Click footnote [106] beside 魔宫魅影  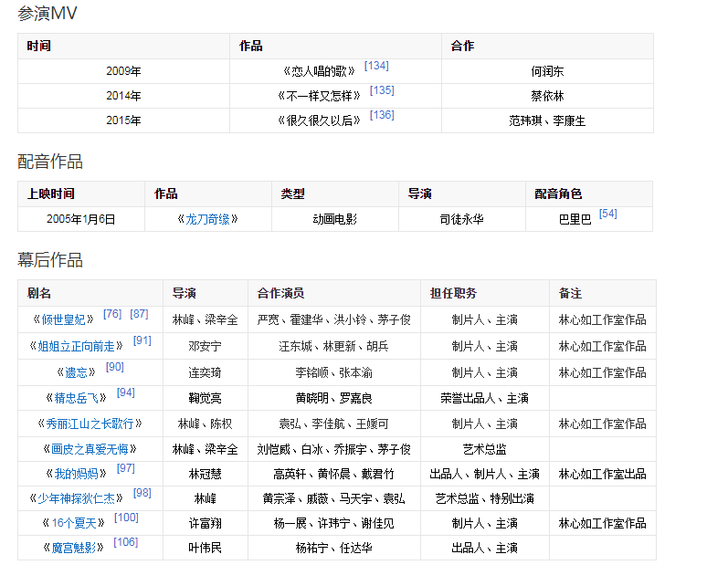[x=126, y=542]
